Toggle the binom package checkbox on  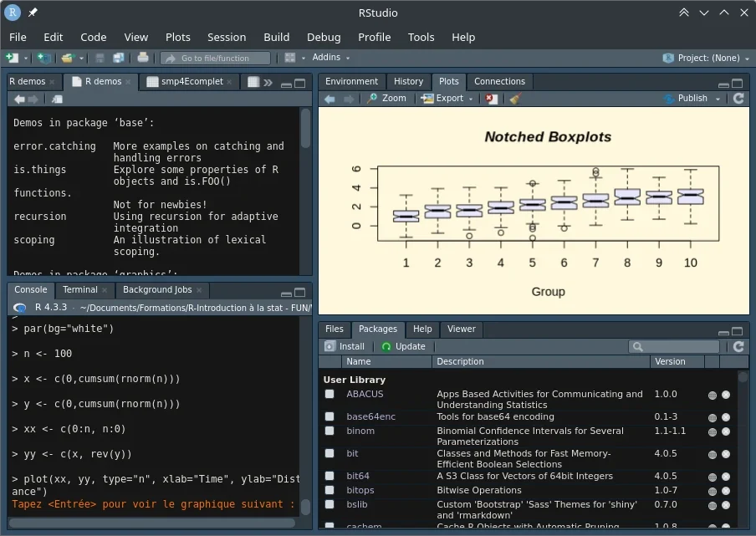click(330, 431)
